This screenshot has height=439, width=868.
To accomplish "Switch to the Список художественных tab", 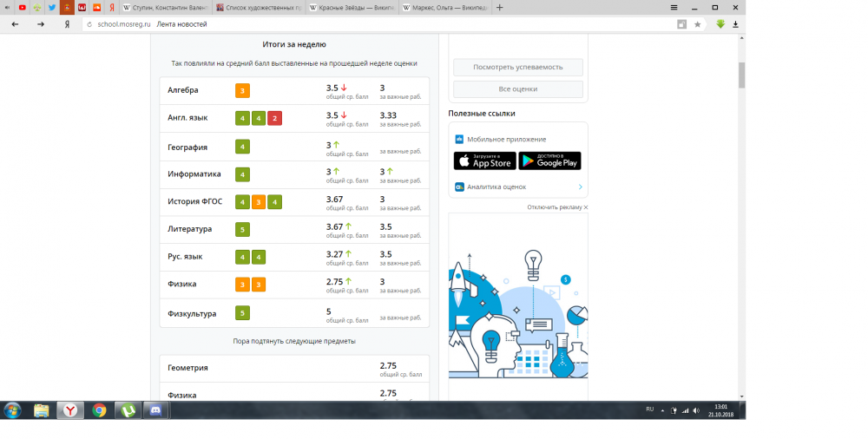I will click(x=258, y=8).
